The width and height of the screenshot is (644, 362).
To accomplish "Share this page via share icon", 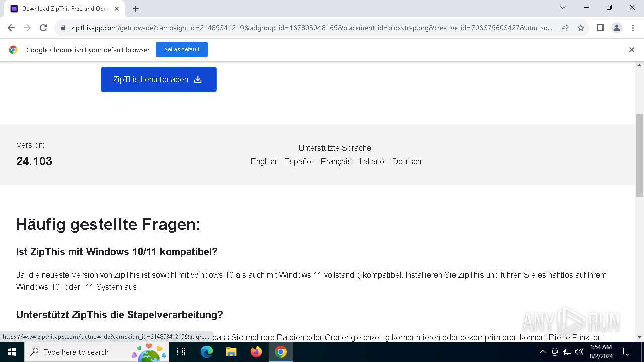I will point(565,28).
